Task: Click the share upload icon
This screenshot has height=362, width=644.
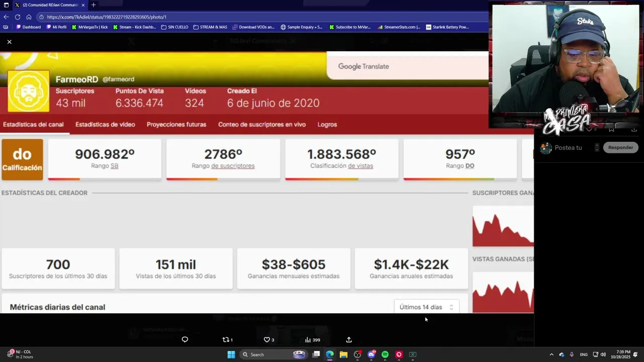Action: pos(349,340)
